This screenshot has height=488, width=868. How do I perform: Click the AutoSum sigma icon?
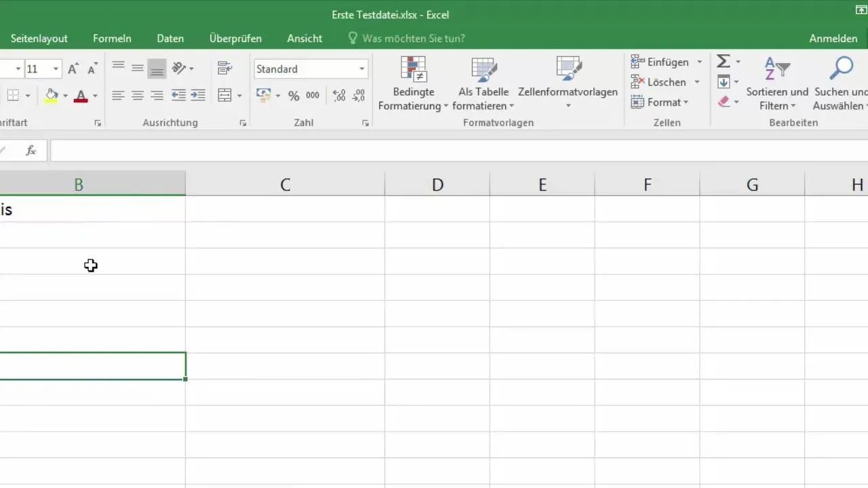click(x=724, y=62)
